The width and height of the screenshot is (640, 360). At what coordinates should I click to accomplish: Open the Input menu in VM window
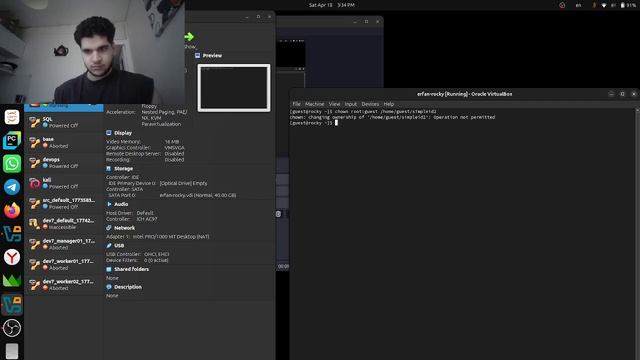click(x=350, y=104)
